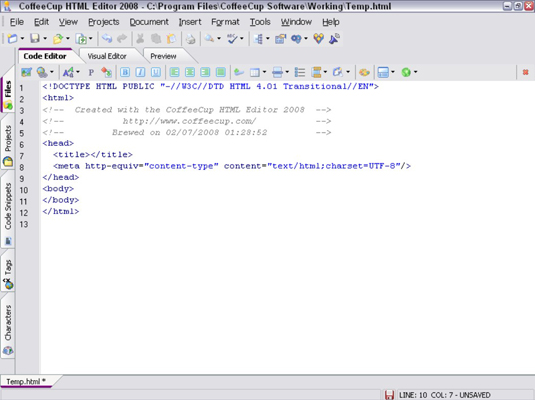Click the Paragraph P icon
This screenshot has width=535, height=400.
[x=91, y=72]
